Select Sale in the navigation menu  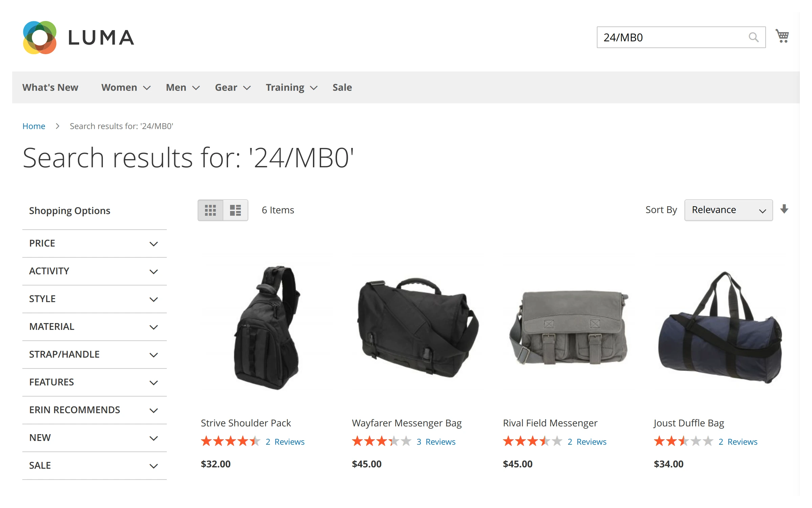(342, 87)
